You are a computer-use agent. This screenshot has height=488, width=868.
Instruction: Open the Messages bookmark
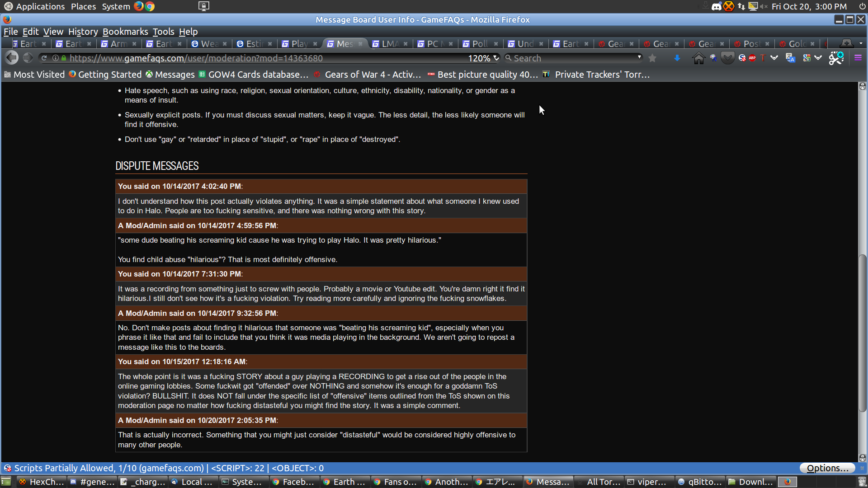pos(175,75)
